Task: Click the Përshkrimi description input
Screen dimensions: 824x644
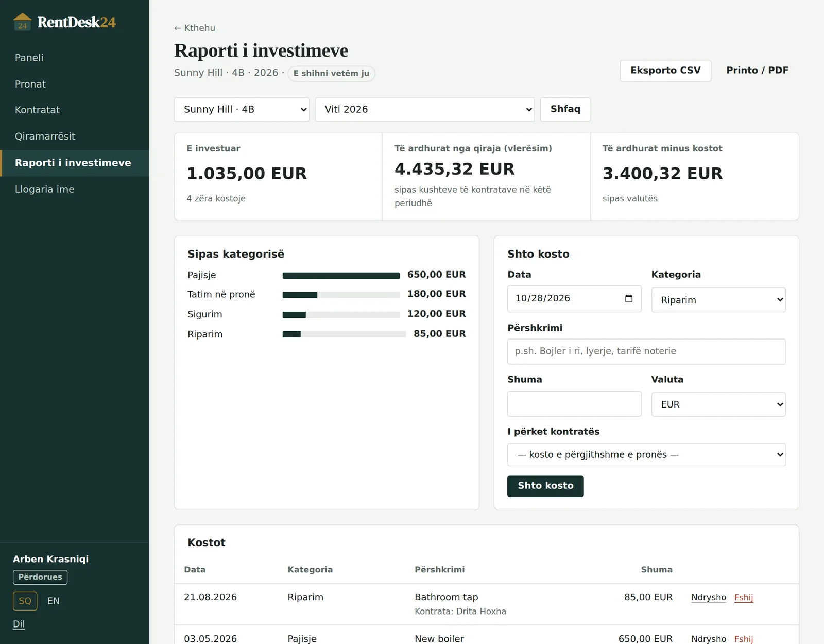Action: (x=646, y=351)
